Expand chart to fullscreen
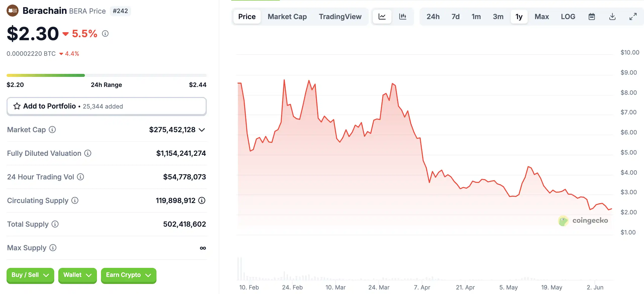Screen dimensions: 644x294 click(633, 17)
